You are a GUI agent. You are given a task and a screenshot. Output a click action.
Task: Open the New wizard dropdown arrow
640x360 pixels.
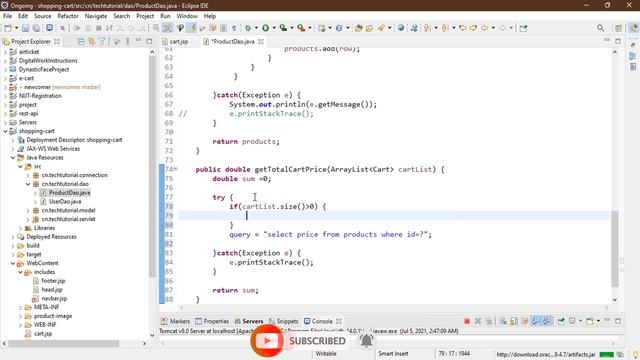[16, 28]
